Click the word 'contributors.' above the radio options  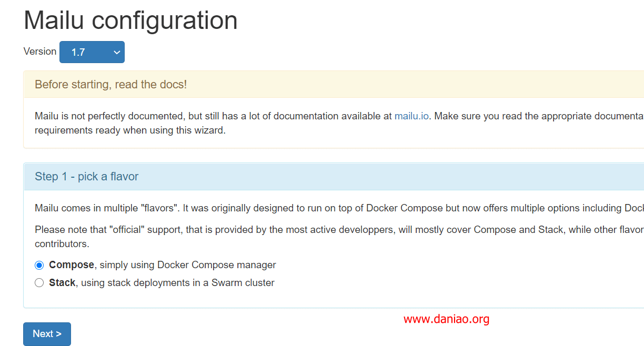62,244
